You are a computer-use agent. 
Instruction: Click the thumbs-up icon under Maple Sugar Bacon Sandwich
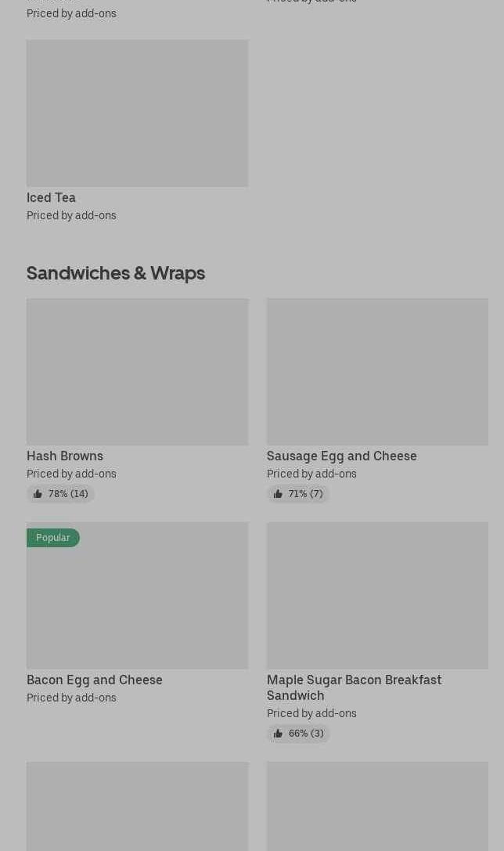pyautogui.click(x=278, y=734)
